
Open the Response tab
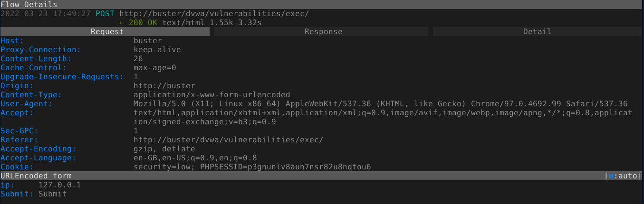(323, 32)
